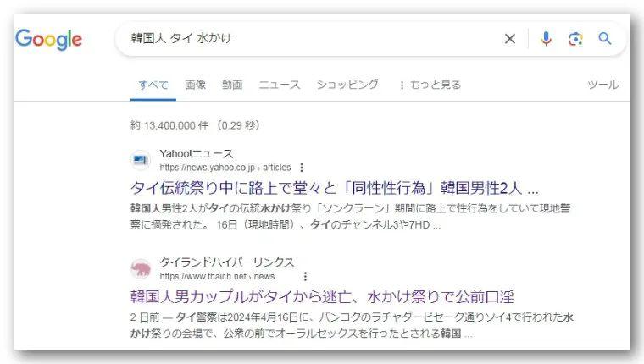Open result titled 韓国人男カップルがタイから逃亡
Image resolution: width=644 pixels, height=364 pixels.
coord(322,296)
